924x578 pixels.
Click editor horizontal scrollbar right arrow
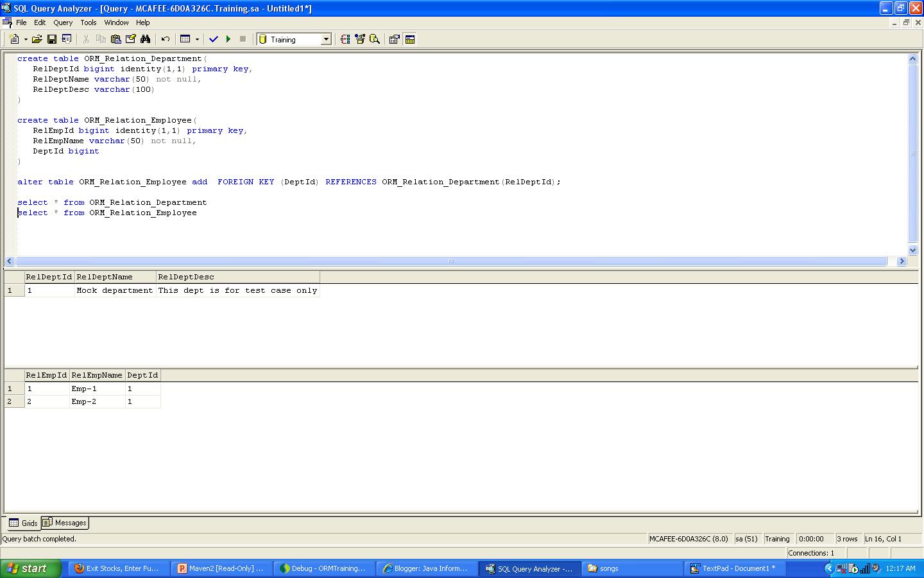click(902, 261)
